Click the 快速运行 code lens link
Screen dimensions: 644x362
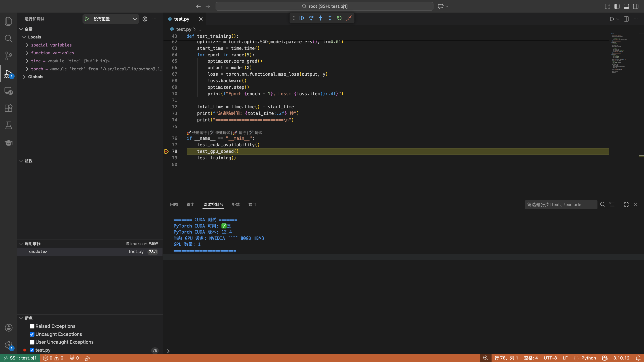(199, 132)
